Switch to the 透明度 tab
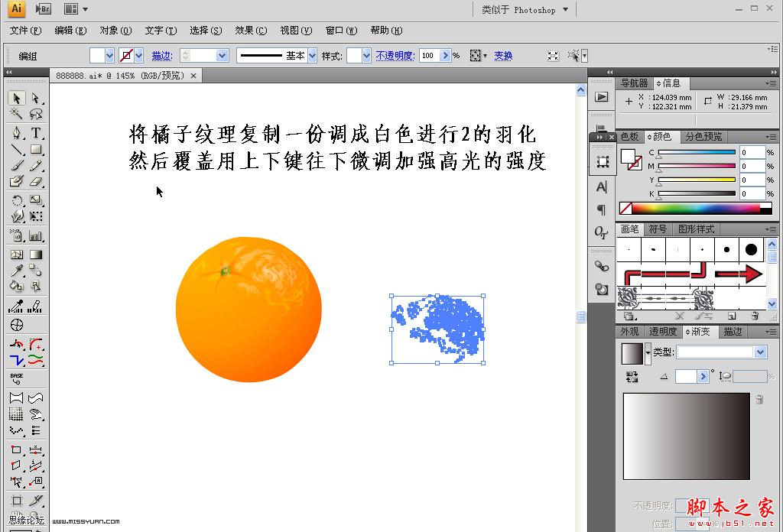 point(663,332)
